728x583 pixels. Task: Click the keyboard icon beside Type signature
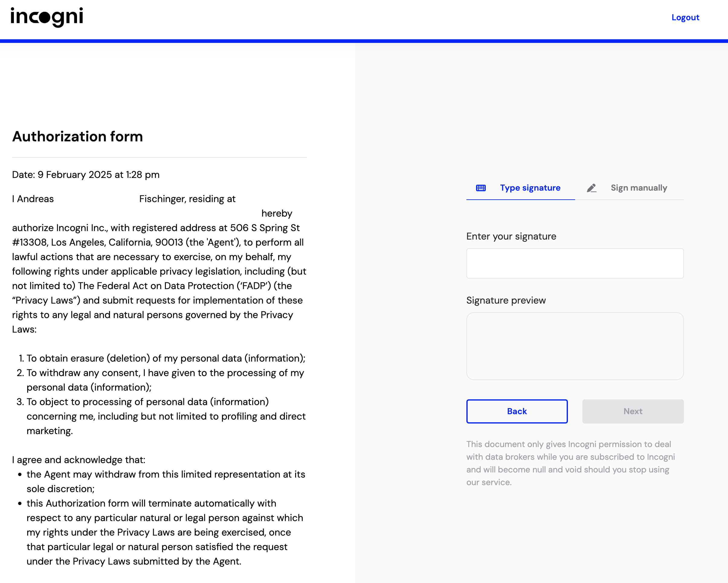click(481, 188)
